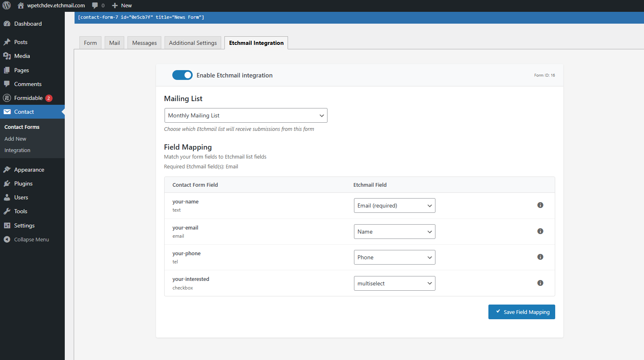Open the comments bubble icon in admin bar
The height and width of the screenshot is (360, 644).
pyautogui.click(x=95, y=5)
